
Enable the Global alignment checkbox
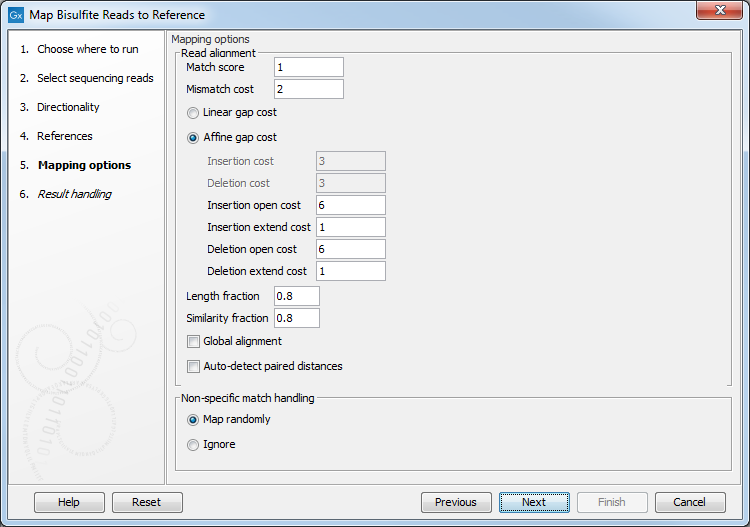point(193,342)
